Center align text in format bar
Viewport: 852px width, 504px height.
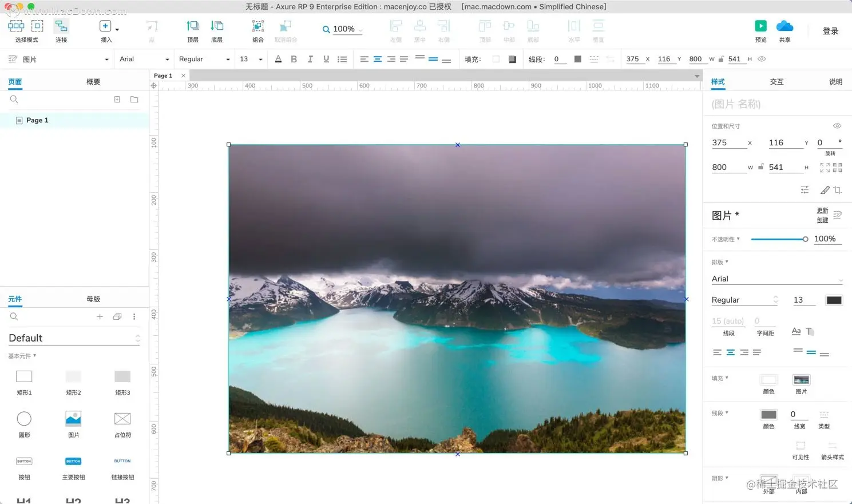(378, 59)
